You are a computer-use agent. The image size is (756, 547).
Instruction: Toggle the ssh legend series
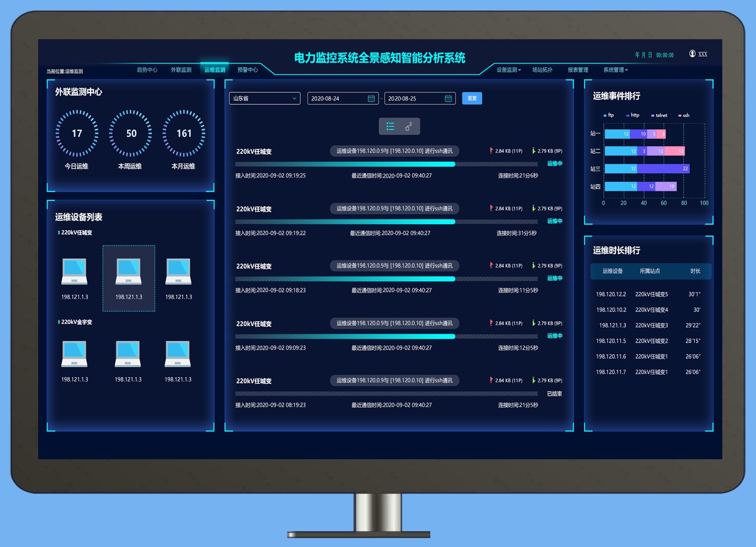[x=684, y=116]
